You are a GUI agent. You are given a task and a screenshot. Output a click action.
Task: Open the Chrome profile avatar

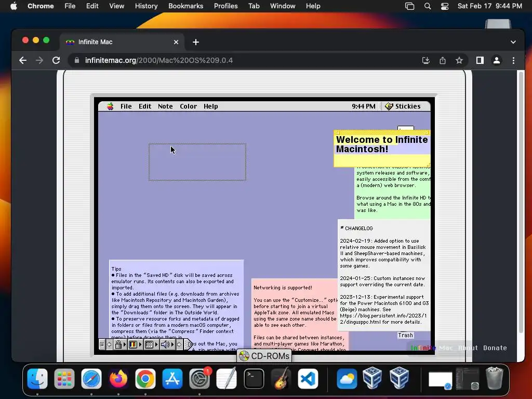(496, 60)
